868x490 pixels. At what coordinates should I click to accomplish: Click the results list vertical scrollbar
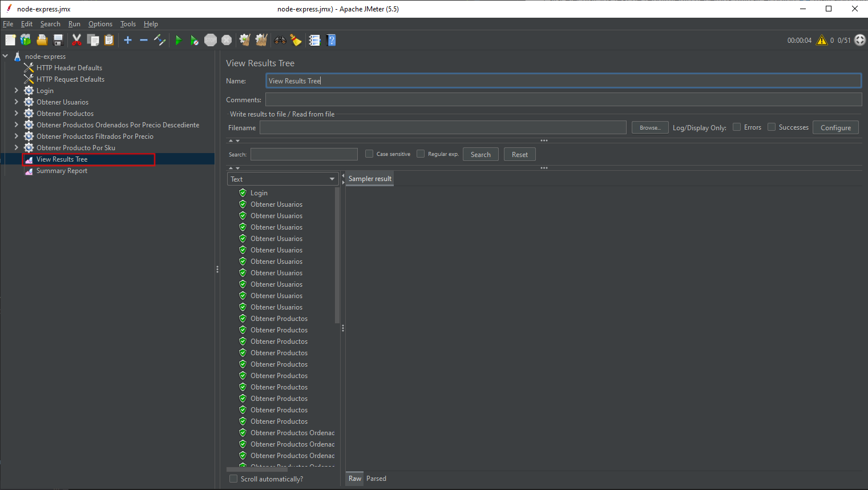(x=337, y=255)
